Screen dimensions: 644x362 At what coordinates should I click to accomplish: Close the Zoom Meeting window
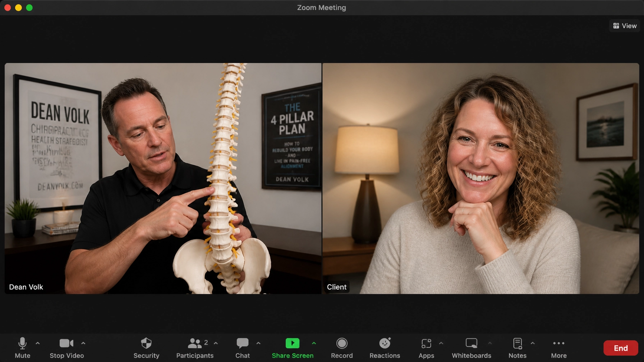pos(8,8)
